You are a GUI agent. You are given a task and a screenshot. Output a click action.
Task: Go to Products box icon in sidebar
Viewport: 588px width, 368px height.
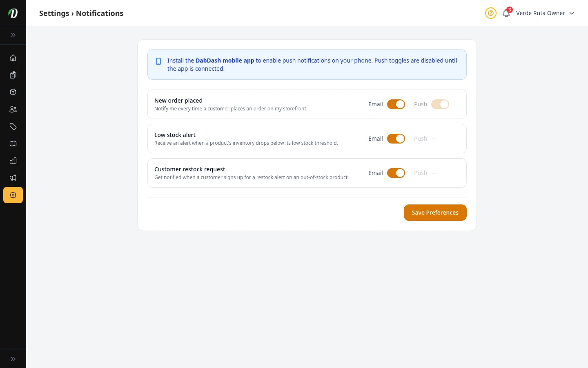(13, 92)
